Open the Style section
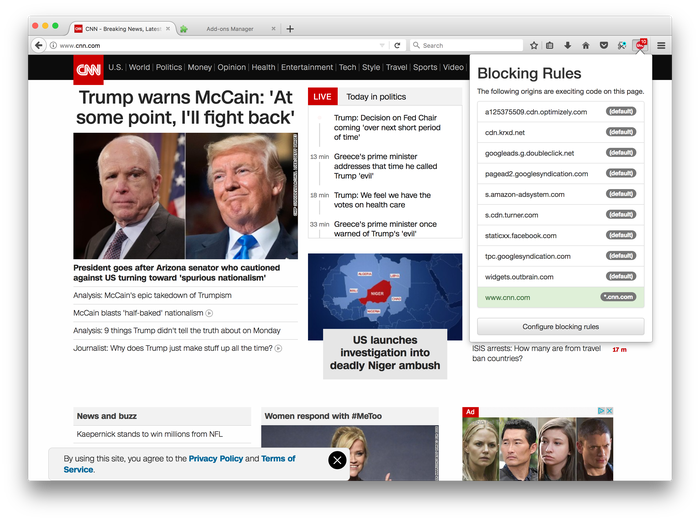700x521 pixels. (x=371, y=67)
